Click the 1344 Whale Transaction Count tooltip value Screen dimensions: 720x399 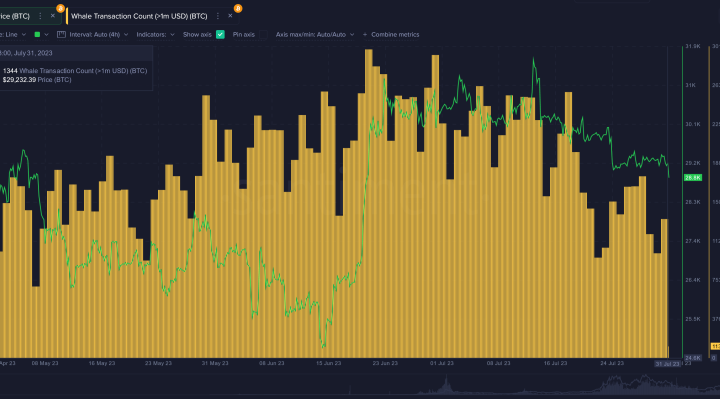75,71
